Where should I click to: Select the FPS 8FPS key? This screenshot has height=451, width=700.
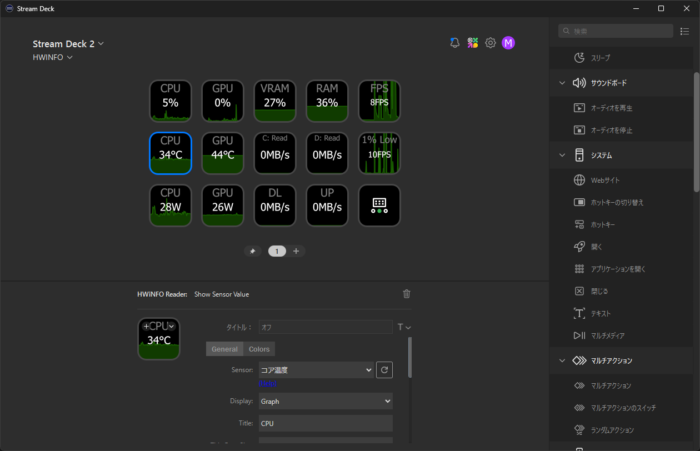click(379, 101)
